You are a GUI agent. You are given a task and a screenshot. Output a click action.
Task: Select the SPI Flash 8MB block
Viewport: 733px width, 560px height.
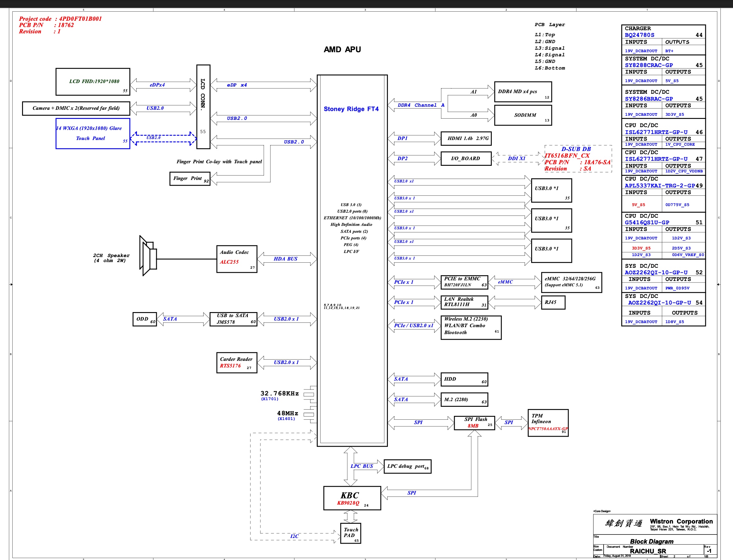point(474,423)
